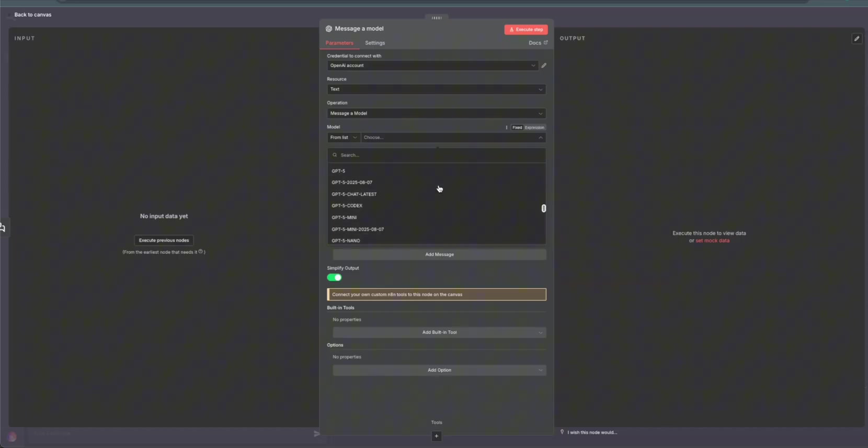Screen dimensions: 868x448
Task: Click the Execute step button
Action: (x=526, y=29)
